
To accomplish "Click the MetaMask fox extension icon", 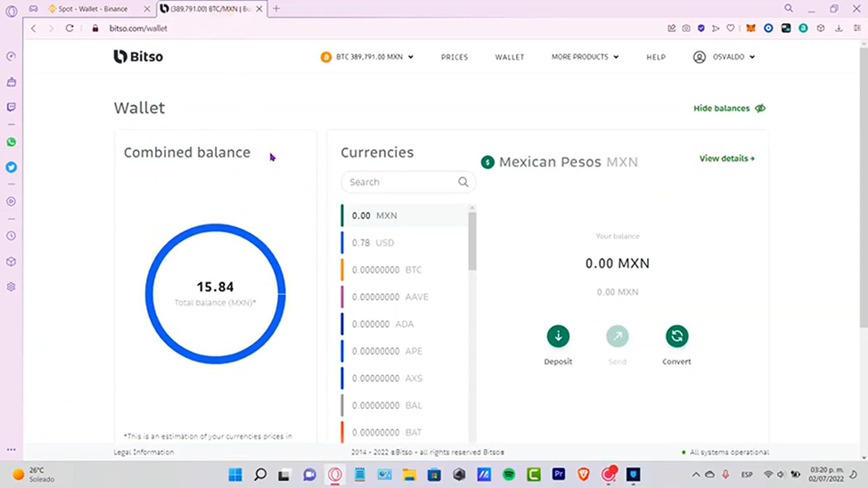I will coord(750,28).
